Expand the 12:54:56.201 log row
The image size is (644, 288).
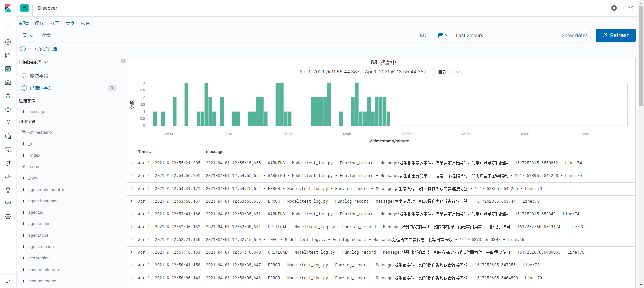pos(131,175)
